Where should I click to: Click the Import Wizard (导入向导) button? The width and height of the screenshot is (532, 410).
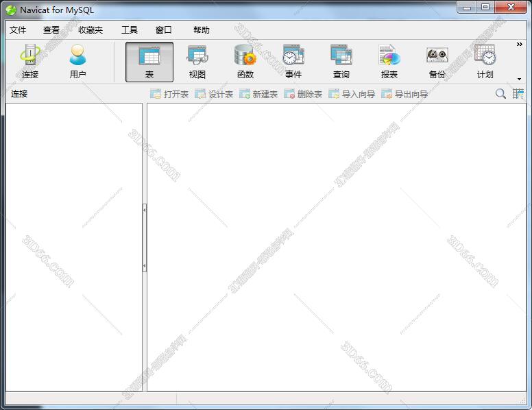[x=352, y=94]
